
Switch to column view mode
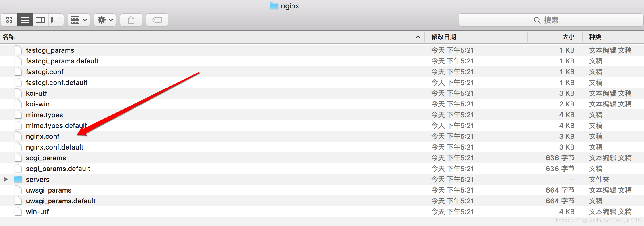[x=40, y=20]
